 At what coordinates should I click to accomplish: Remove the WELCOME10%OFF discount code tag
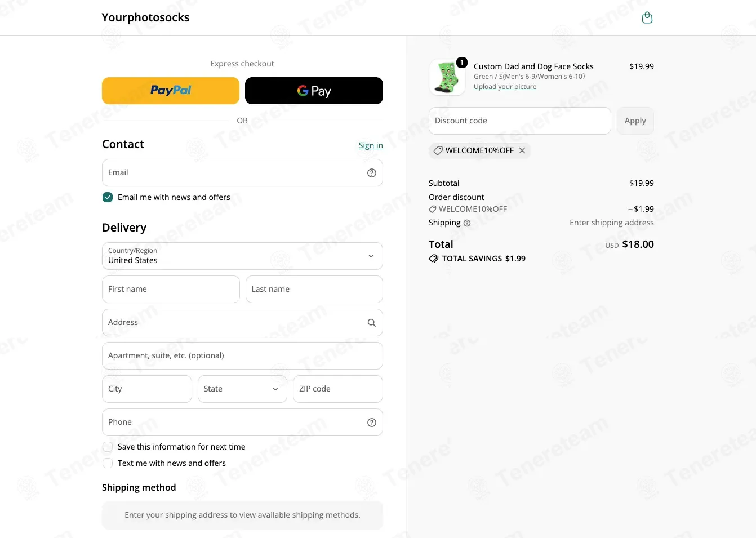point(522,150)
